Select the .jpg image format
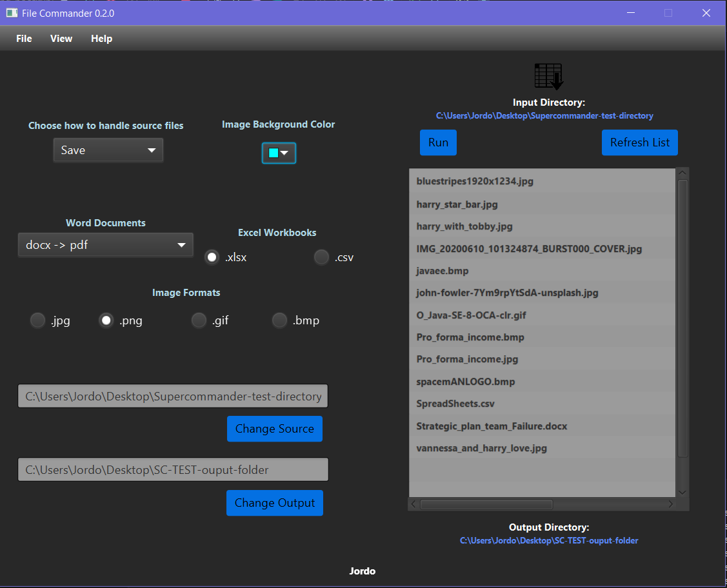The image size is (727, 588). 37,320
